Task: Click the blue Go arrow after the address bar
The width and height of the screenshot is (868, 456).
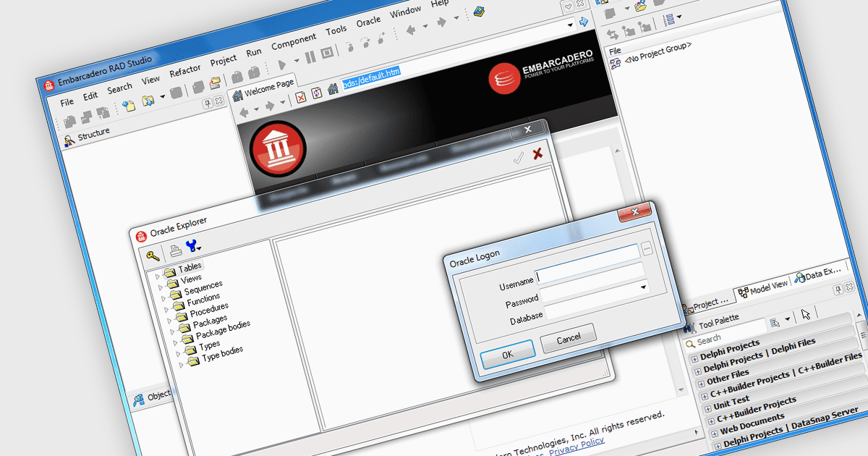Action: click(x=584, y=22)
